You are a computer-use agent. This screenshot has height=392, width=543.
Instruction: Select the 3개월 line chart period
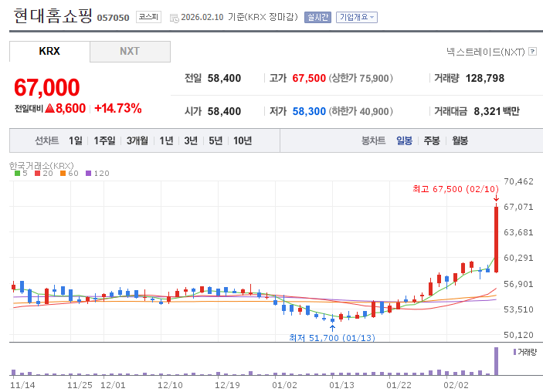137,140
